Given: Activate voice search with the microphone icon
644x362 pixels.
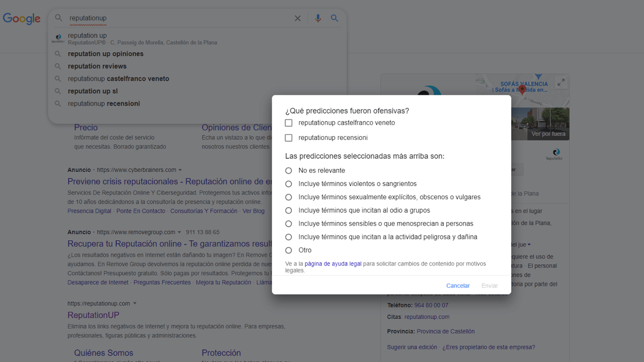Looking at the screenshot, I should click(x=318, y=18).
